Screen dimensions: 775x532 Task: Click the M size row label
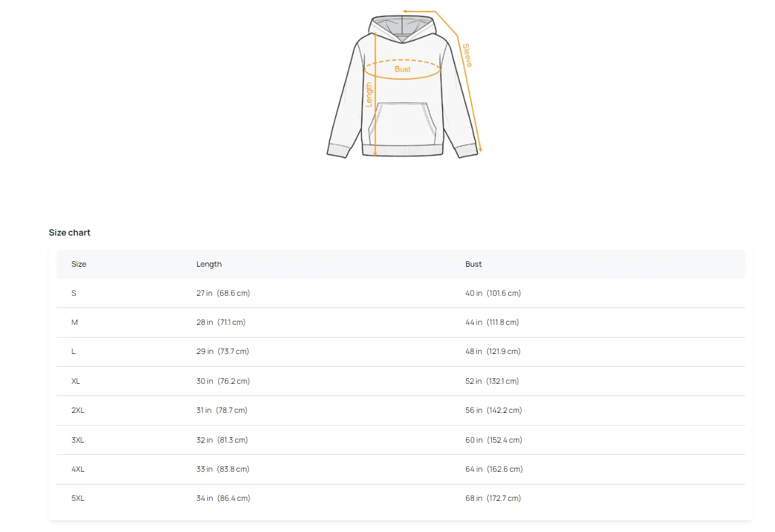tap(75, 322)
